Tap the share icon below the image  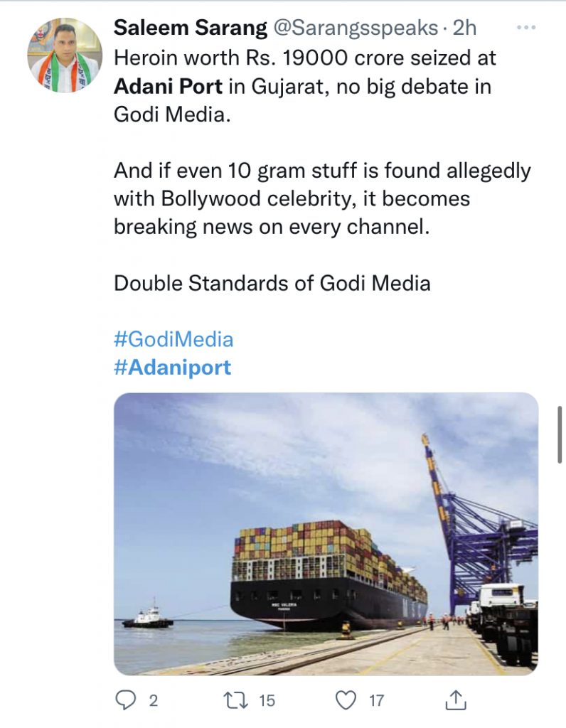(455, 701)
